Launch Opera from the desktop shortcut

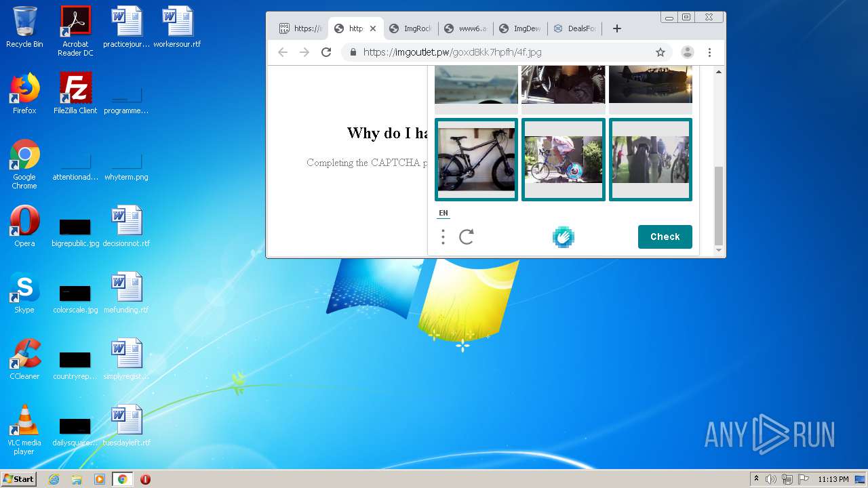coord(24,226)
